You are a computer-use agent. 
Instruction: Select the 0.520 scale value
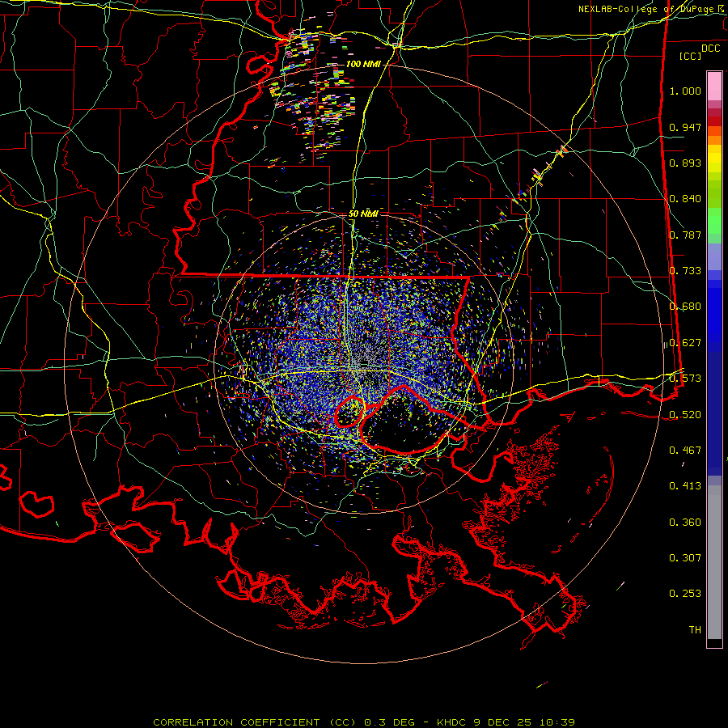(x=685, y=415)
